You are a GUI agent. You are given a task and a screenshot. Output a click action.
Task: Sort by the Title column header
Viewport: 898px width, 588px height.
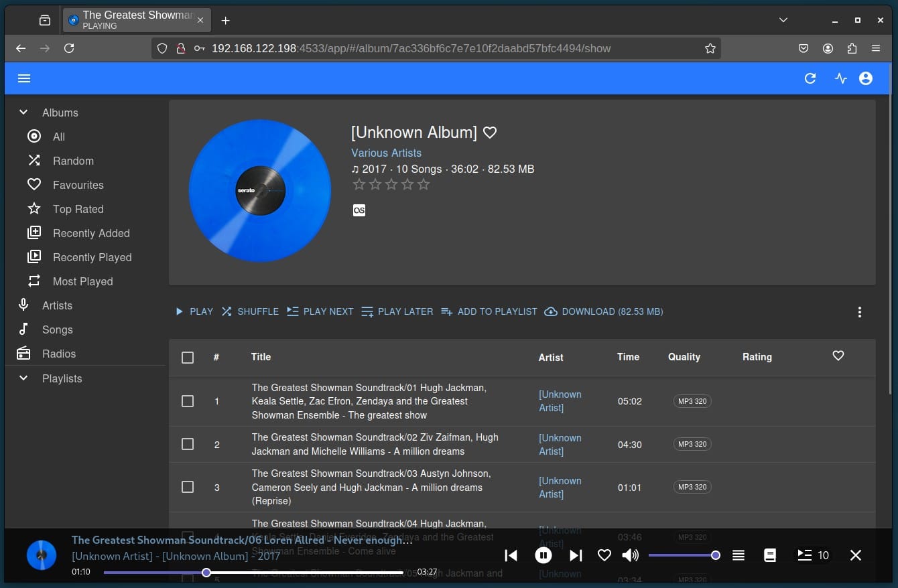[261, 357]
